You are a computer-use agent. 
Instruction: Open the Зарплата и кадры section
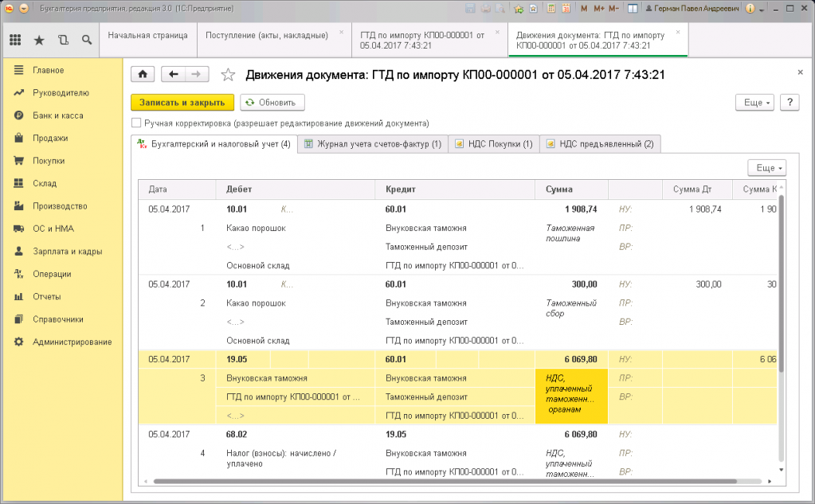68,251
